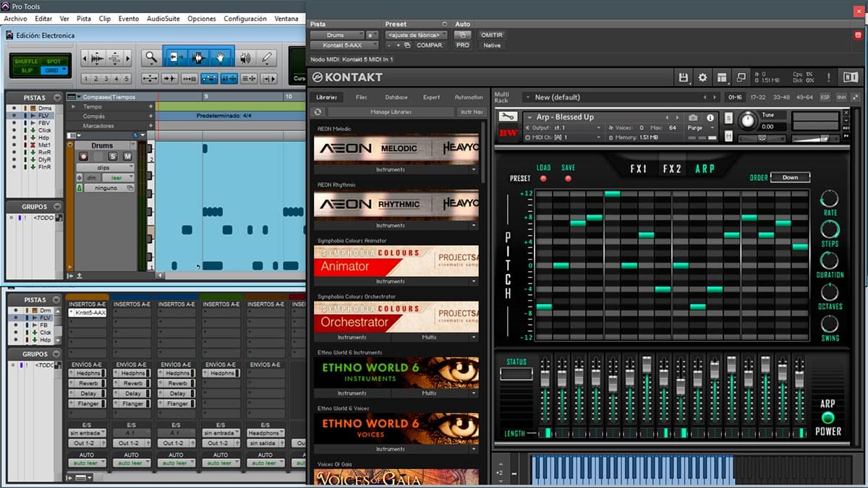Click the Kontakt exclamation panic icon
This screenshot has width=868, height=488.
coord(828,77)
